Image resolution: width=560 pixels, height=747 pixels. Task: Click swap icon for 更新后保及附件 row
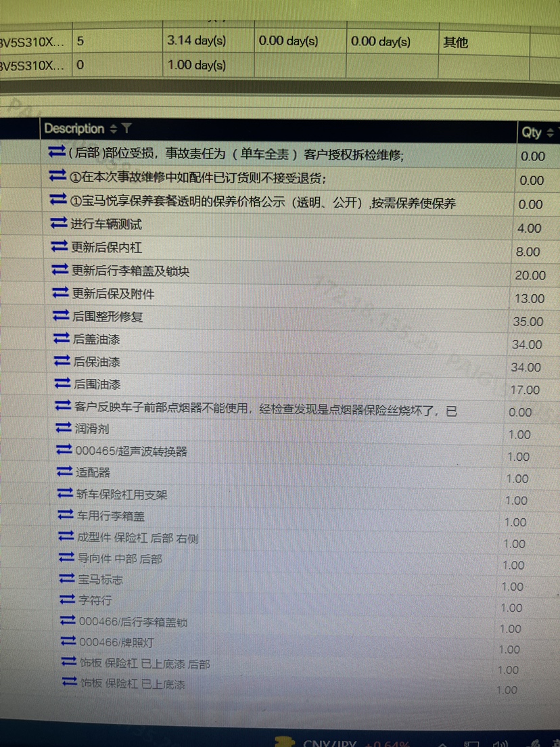coord(60,292)
